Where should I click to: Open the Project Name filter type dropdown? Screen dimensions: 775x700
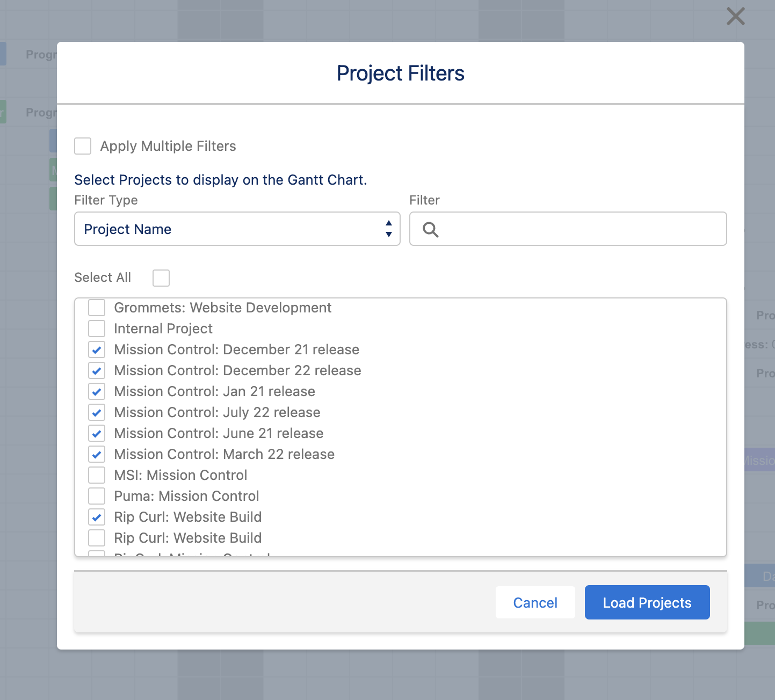click(237, 229)
